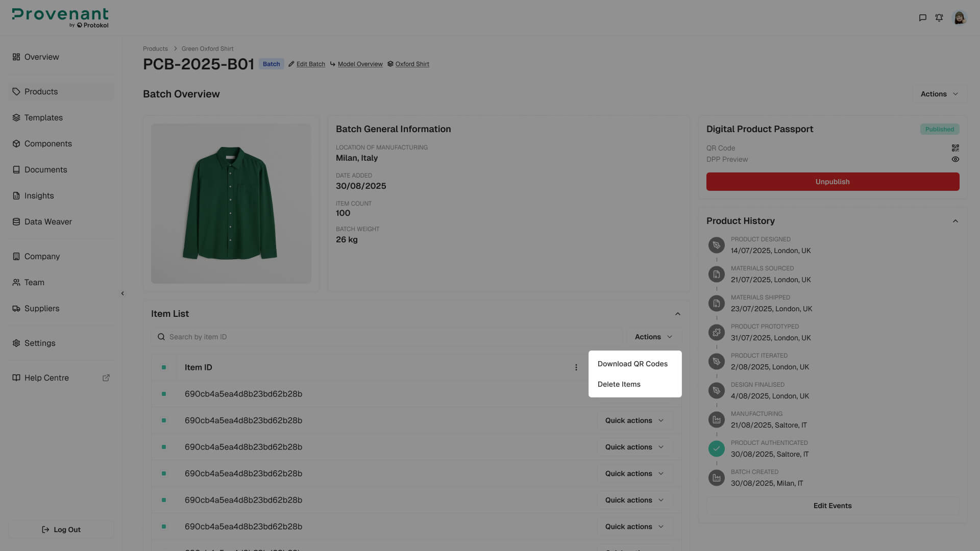Open Settings in sidebar
Image resolution: width=980 pixels, height=551 pixels.
(61, 343)
